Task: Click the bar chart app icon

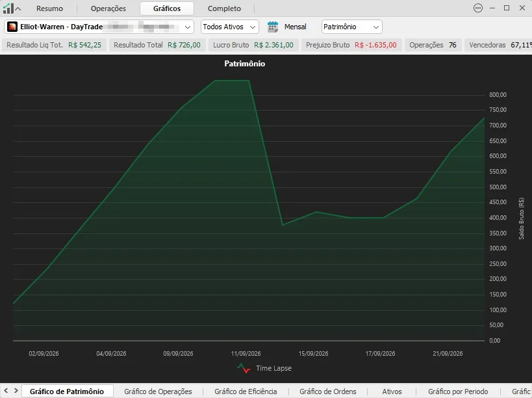Action: tap(8, 8)
